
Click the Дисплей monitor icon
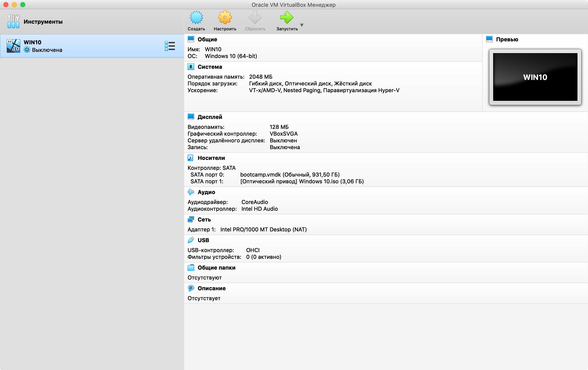(x=191, y=117)
